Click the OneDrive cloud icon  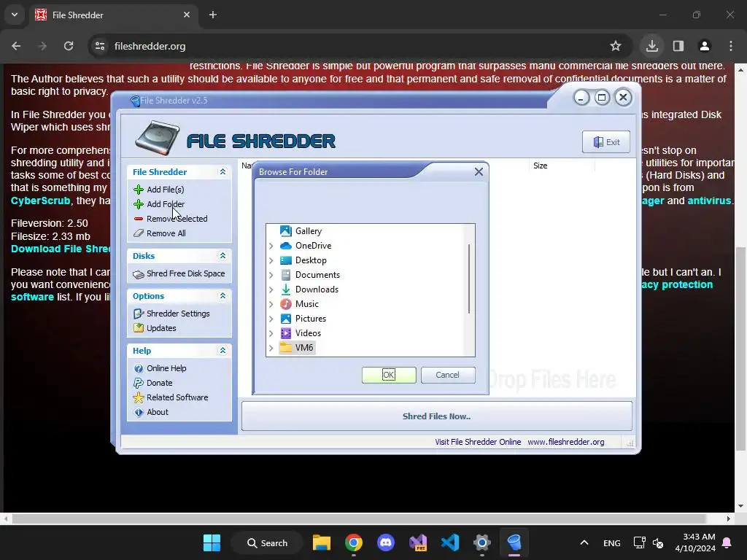click(286, 246)
